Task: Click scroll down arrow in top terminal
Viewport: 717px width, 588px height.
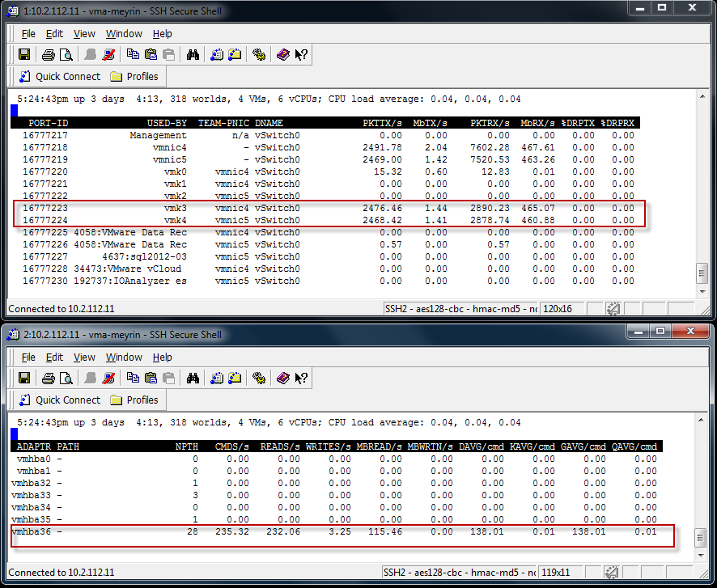Action: pyautogui.click(x=702, y=292)
